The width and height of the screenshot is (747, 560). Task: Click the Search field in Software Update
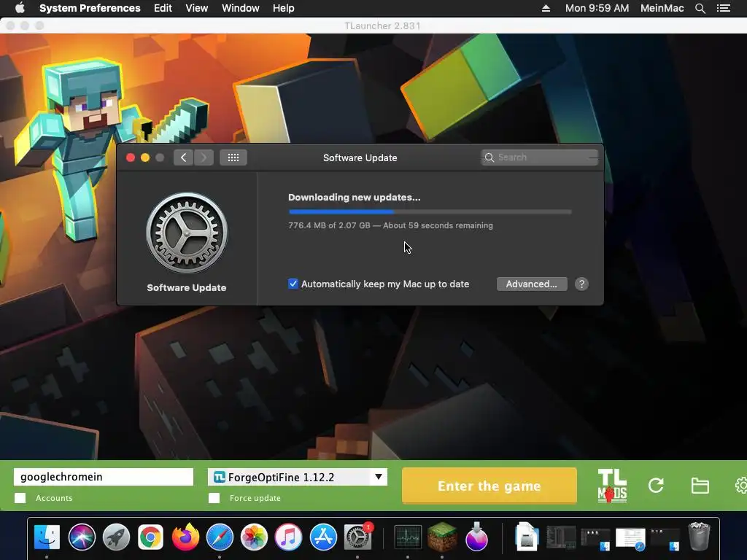point(539,157)
